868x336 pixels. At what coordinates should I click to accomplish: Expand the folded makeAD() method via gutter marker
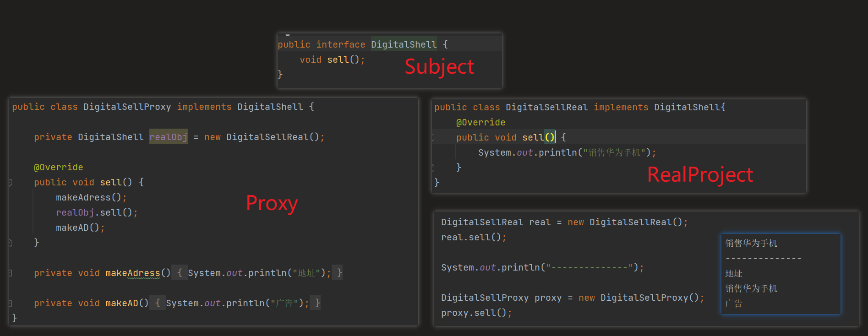(10, 303)
